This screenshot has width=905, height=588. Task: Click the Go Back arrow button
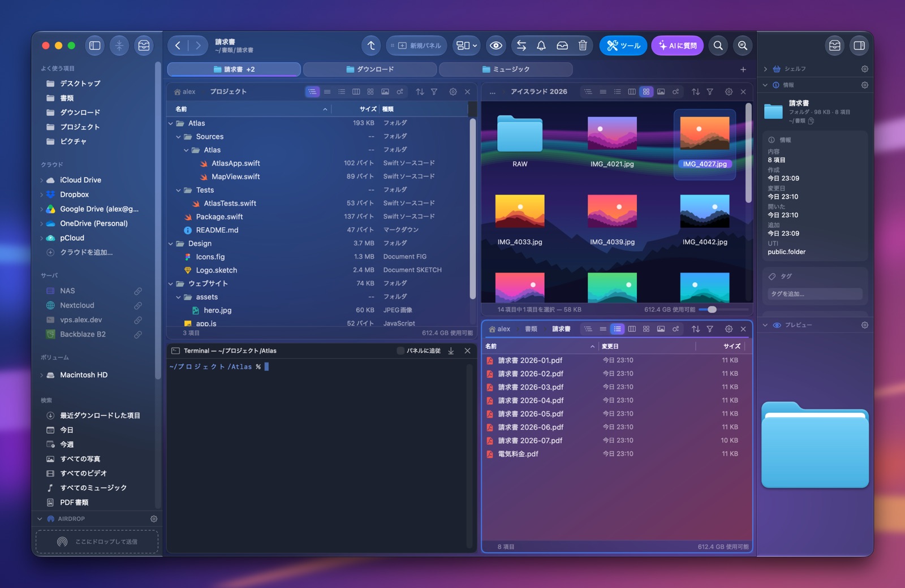click(178, 46)
